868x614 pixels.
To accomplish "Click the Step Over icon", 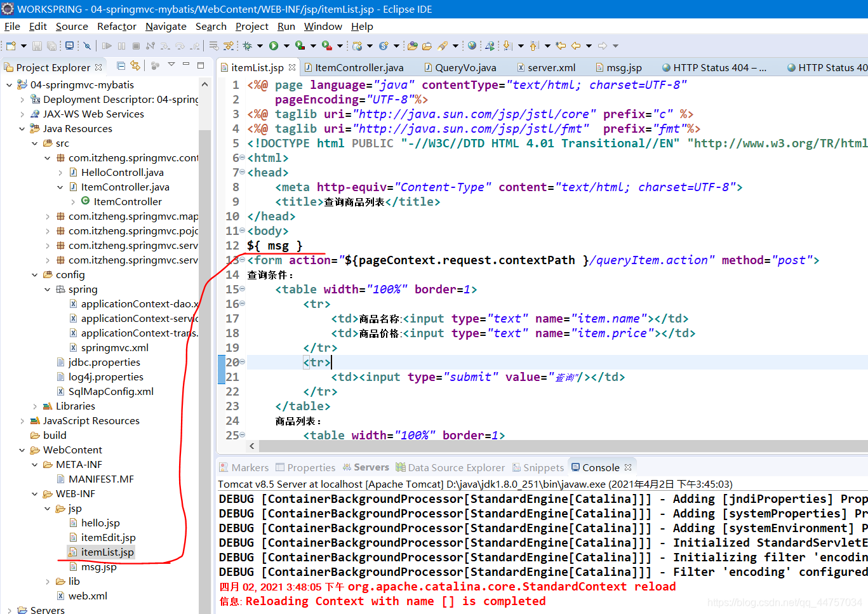I will tap(180, 46).
